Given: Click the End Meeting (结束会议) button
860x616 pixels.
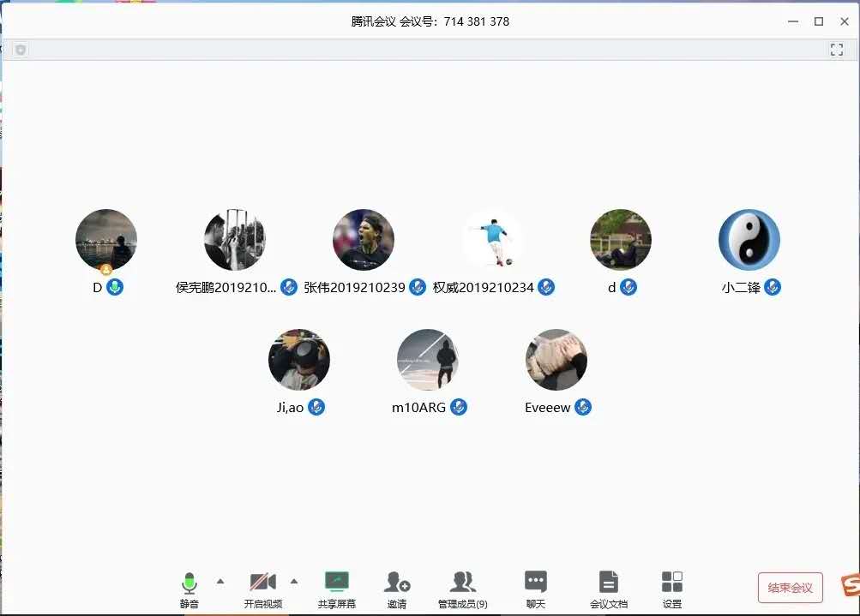Looking at the screenshot, I should point(790,588).
